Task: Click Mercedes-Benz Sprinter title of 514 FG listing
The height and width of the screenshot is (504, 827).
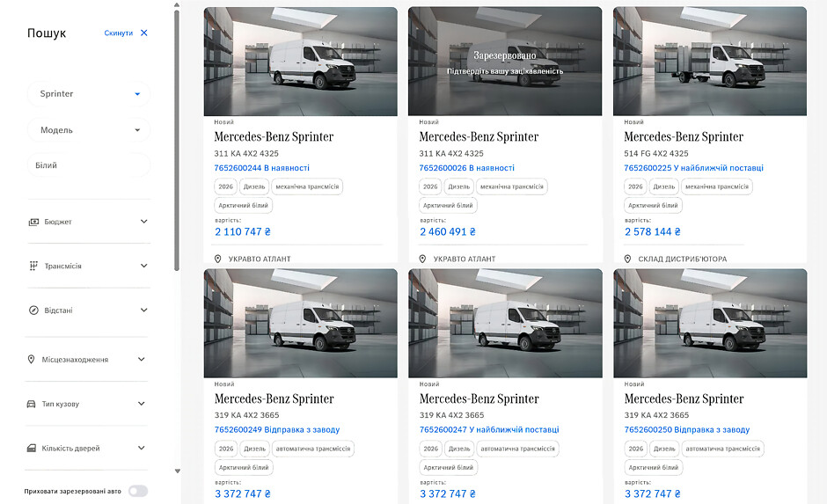Action: tap(684, 136)
